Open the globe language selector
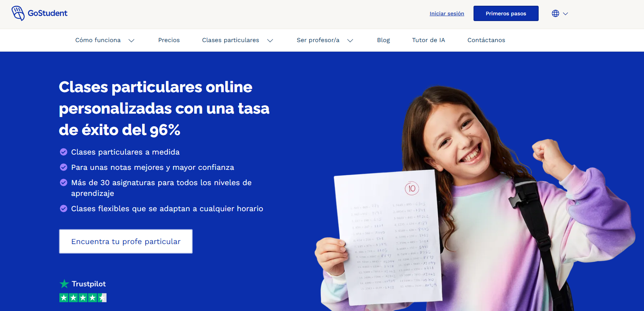This screenshot has height=311, width=644. 556,13
